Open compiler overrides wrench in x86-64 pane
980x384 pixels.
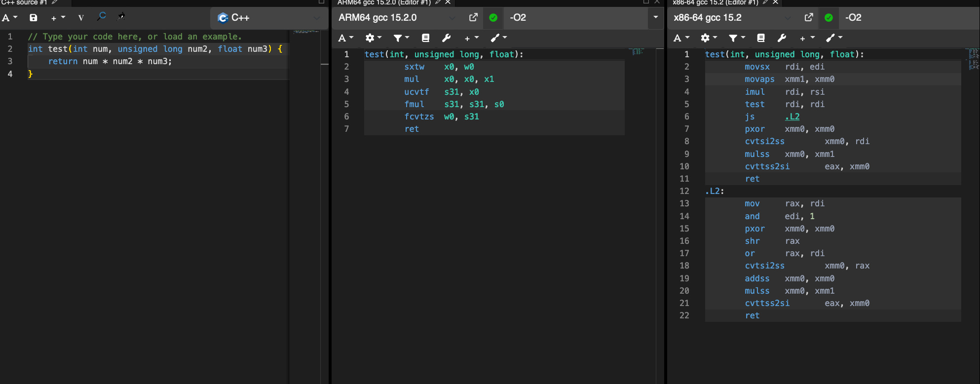782,38
